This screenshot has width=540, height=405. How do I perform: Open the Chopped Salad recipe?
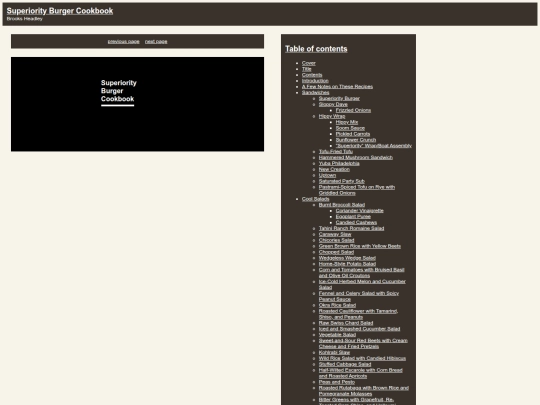pos(336,252)
